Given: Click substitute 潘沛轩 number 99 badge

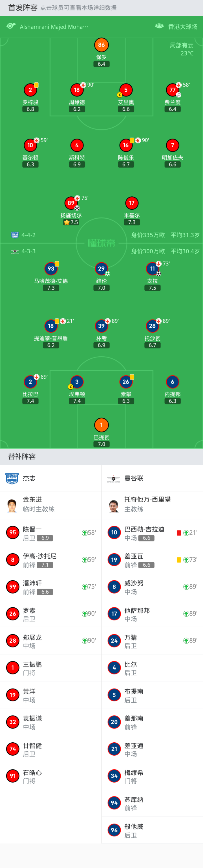Looking at the screenshot, I should (x=13, y=587).
